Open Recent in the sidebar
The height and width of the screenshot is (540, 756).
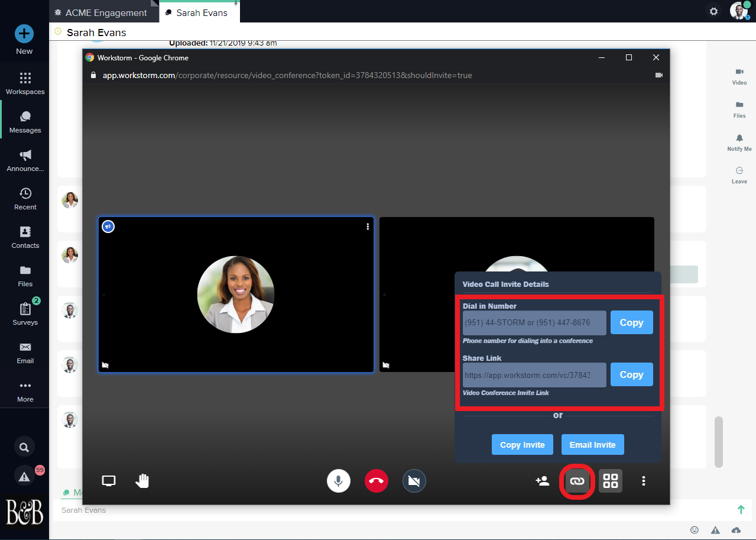(25, 199)
